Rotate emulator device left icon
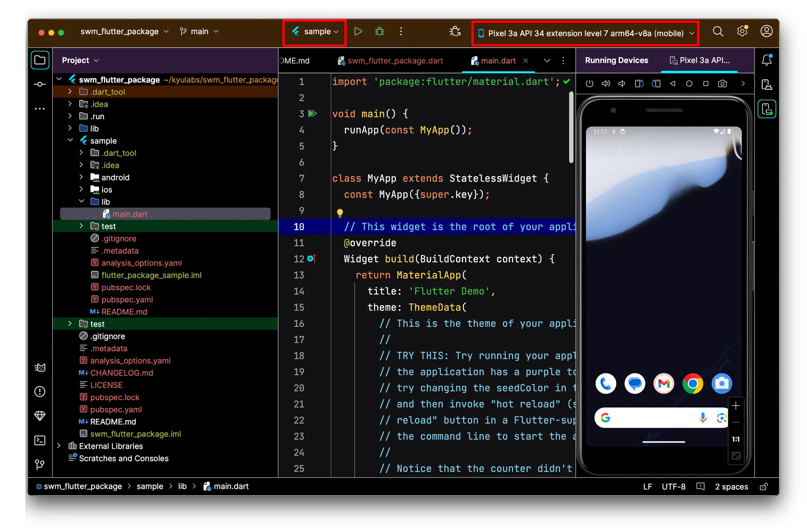 pos(639,84)
